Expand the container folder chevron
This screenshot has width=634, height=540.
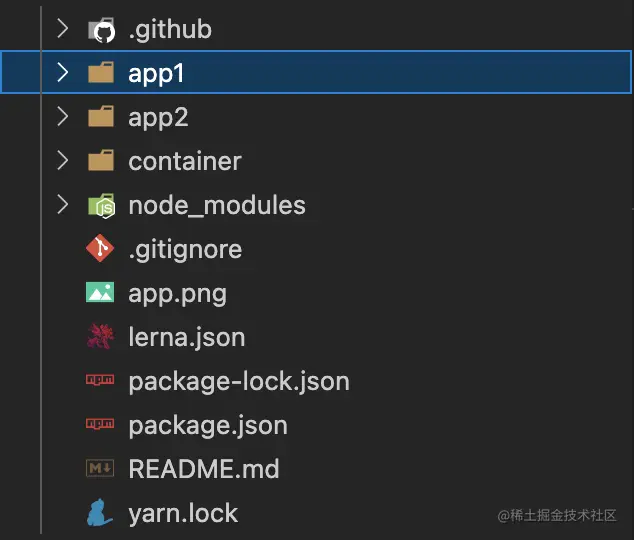(63, 161)
